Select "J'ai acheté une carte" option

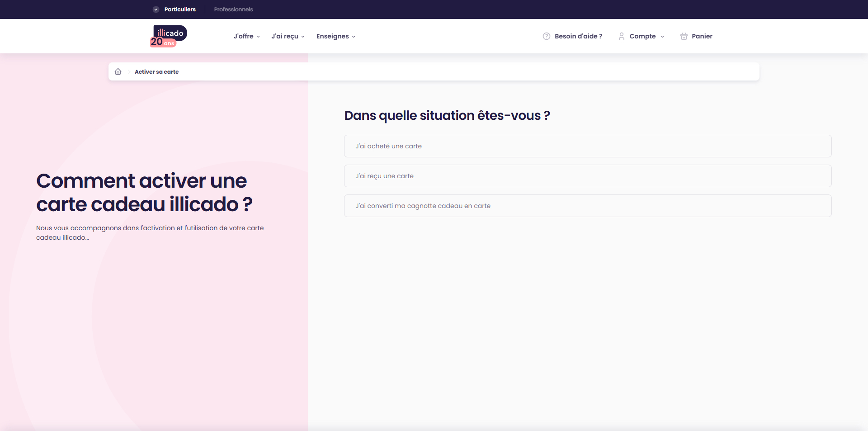click(x=588, y=146)
